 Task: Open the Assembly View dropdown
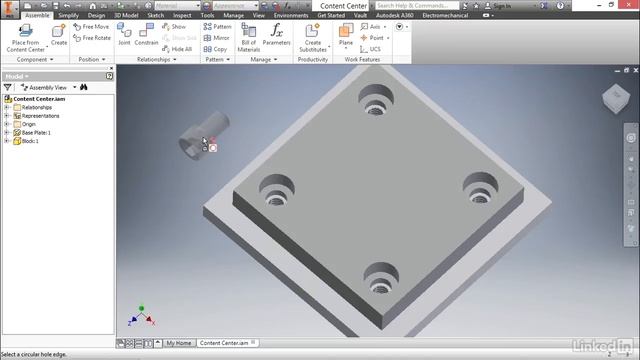[x=75, y=87]
